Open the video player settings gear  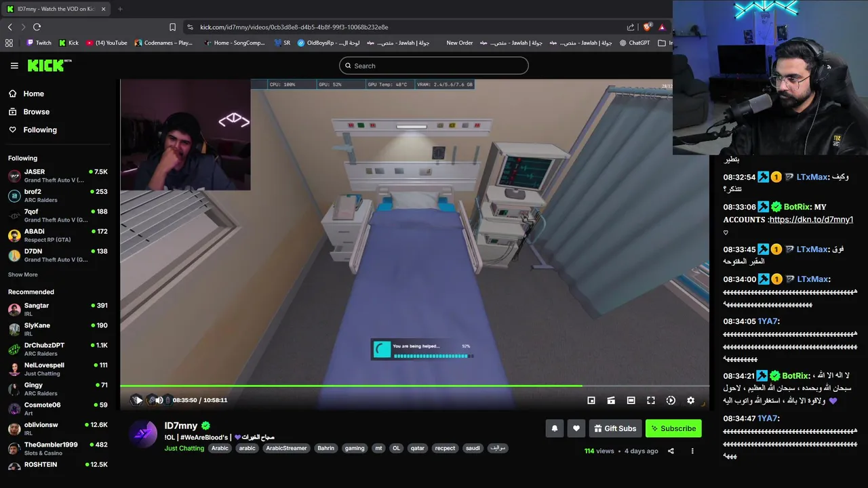point(690,401)
